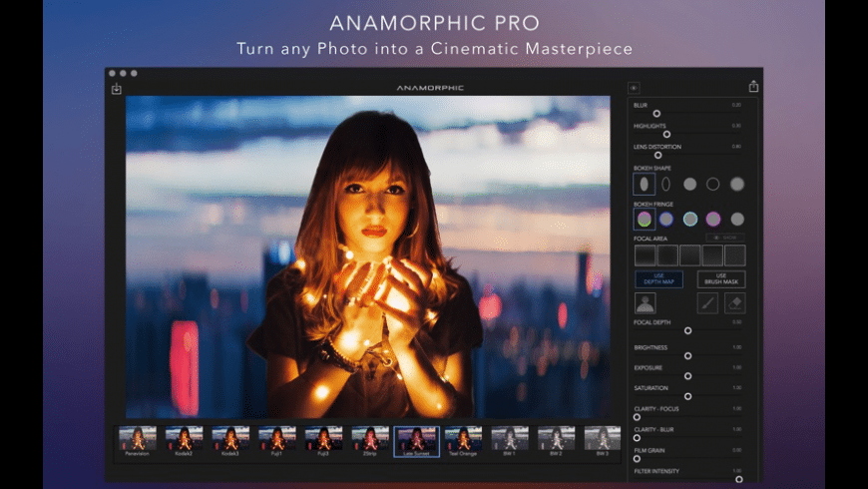The image size is (868, 489).
Task: Apply the Kodak3 filter thumbnail
Action: click(230, 441)
